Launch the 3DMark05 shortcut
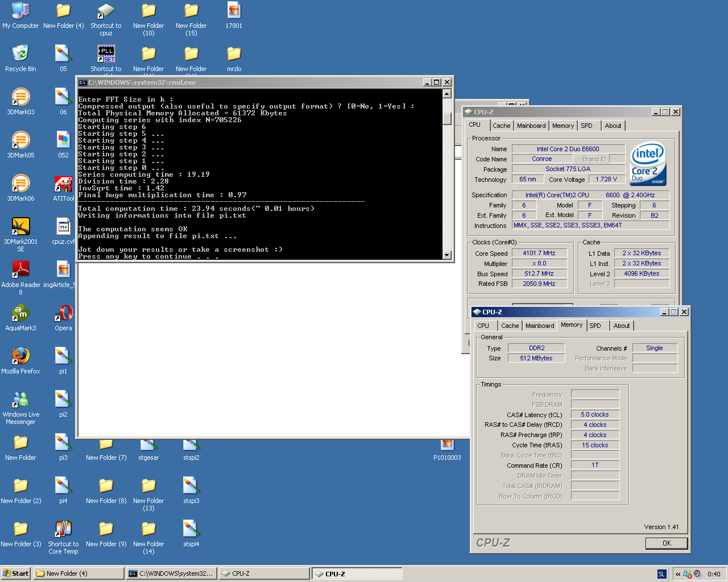 tap(20, 145)
